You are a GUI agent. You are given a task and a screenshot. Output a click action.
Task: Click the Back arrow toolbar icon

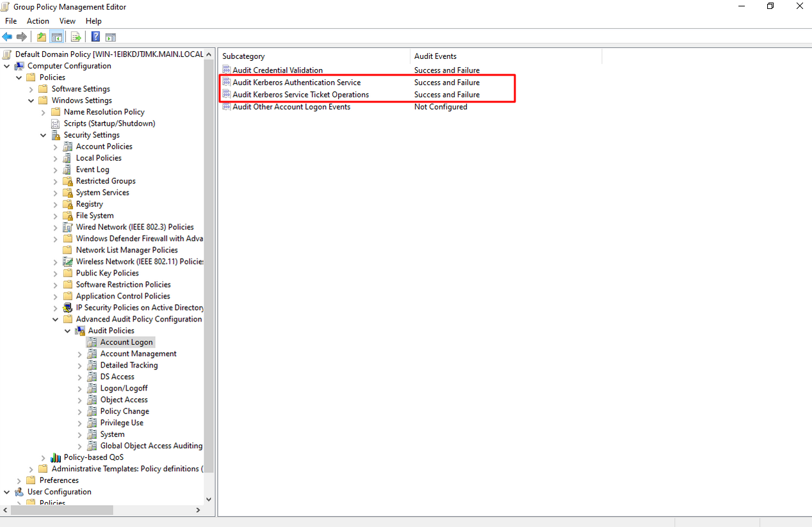click(x=8, y=37)
